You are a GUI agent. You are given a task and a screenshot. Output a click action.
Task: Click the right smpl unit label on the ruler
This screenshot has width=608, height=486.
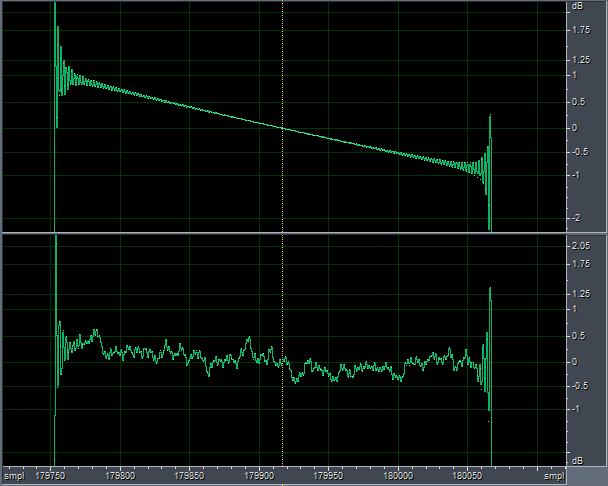(x=554, y=476)
